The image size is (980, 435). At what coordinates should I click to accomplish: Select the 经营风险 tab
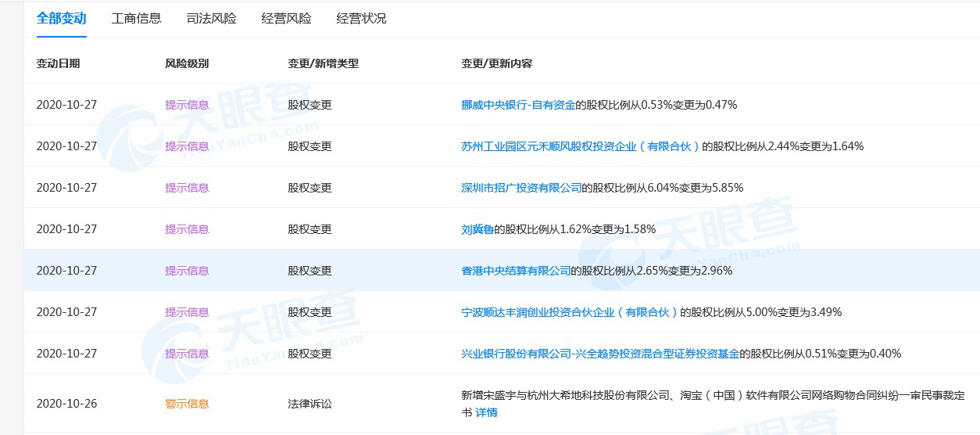[x=286, y=18]
